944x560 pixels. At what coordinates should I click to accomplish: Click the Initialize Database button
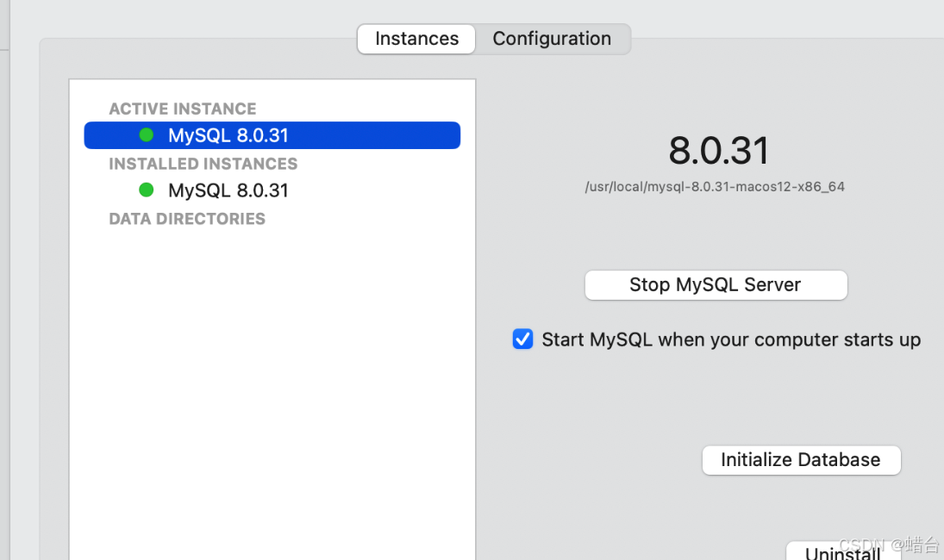coord(801,460)
